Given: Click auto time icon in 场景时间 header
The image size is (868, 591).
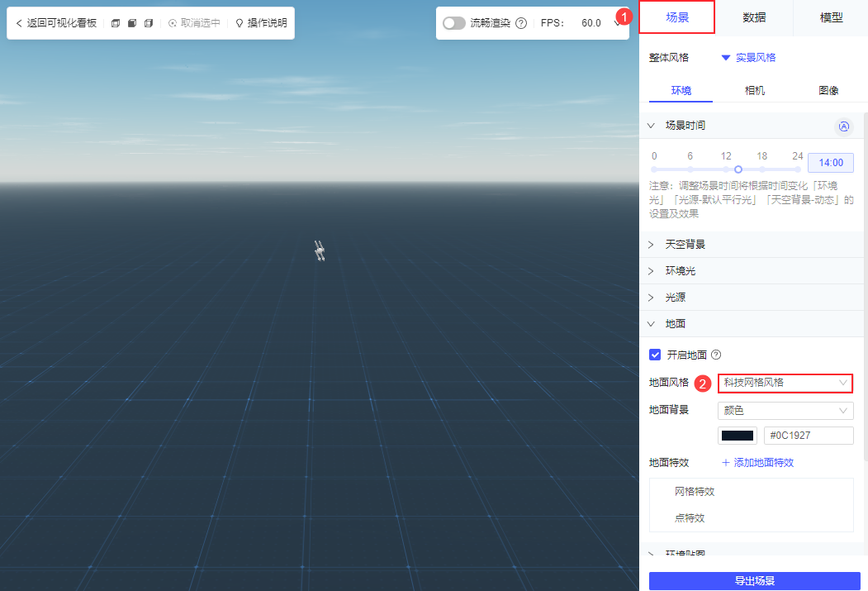Looking at the screenshot, I should click(844, 126).
